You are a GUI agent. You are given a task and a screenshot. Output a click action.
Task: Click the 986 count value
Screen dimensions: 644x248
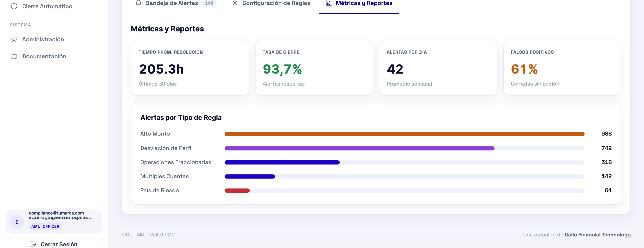pyautogui.click(x=606, y=134)
